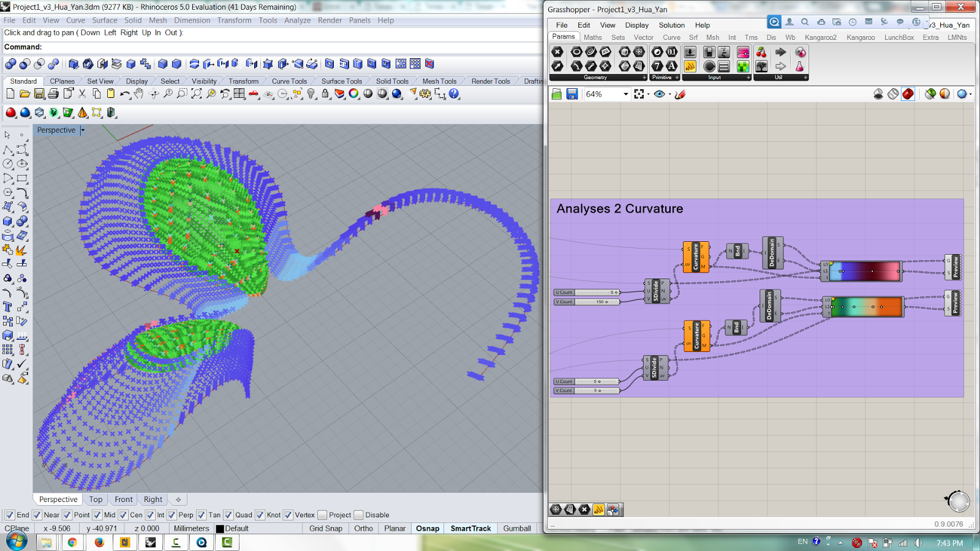Toggle the Perp osnap checkbox
The image size is (980, 551).
pos(172,515)
